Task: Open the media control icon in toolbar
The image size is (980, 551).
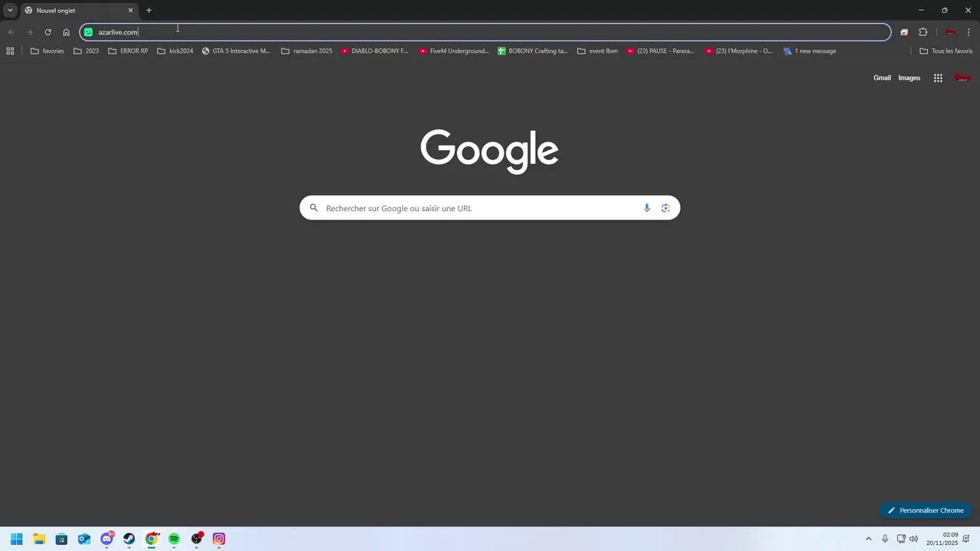Action: [904, 32]
